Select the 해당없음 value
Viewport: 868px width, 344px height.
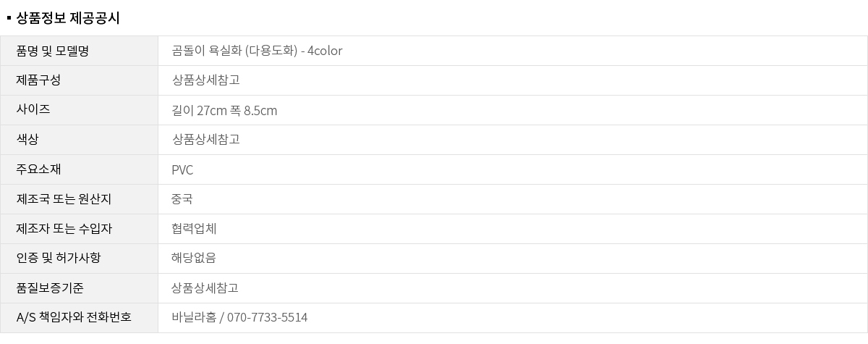[194, 259]
